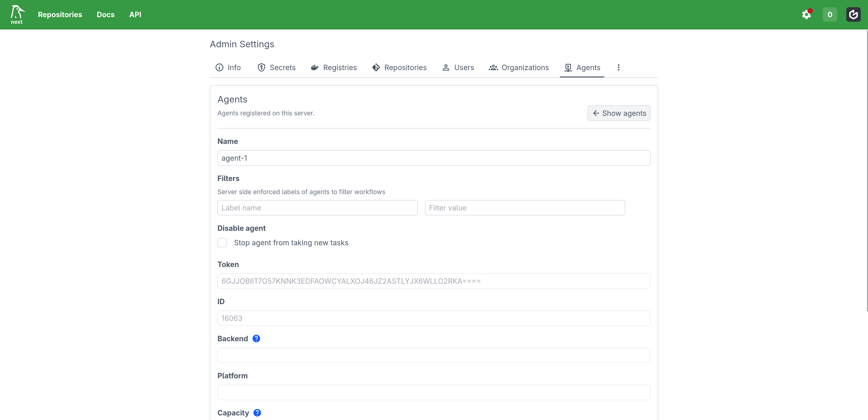Click the agent ID field showing 16063
The height and width of the screenshot is (420, 868).
pos(434,318)
